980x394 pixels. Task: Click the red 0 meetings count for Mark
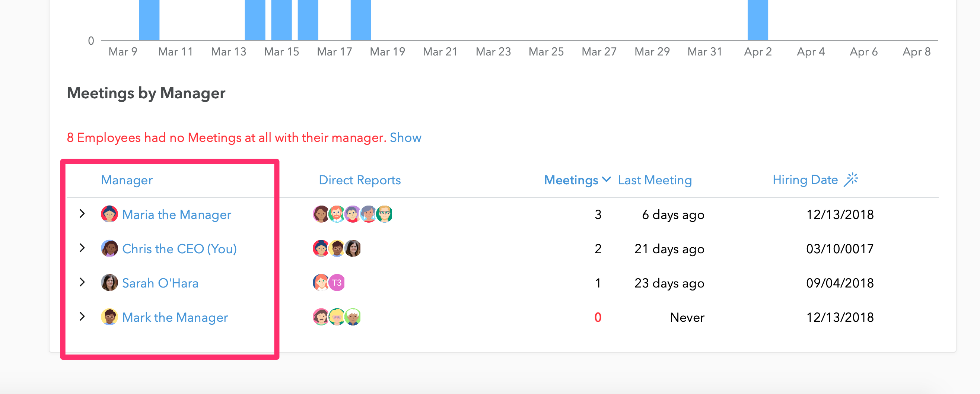pyautogui.click(x=598, y=317)
